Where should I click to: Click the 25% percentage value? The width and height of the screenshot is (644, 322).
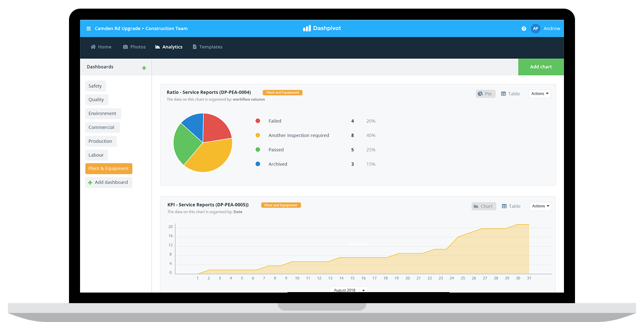pos(371,149)
